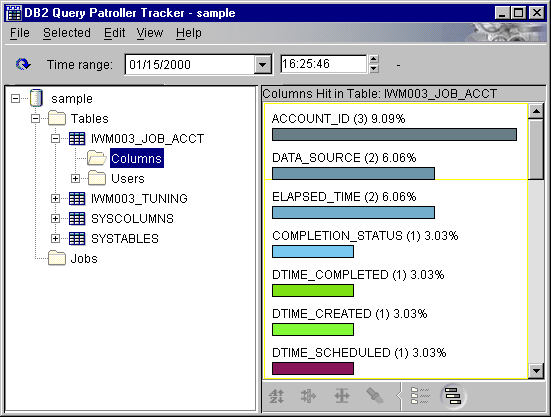This screenshot has width=551, height=417.
Task: Open the File menu
Action: 20,33
